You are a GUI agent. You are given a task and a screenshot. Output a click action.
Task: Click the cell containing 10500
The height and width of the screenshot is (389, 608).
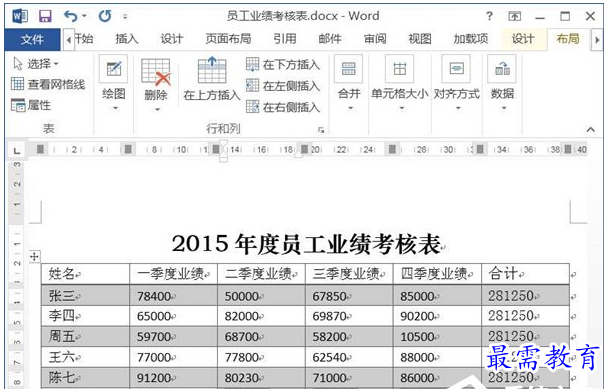pos(437,336)
